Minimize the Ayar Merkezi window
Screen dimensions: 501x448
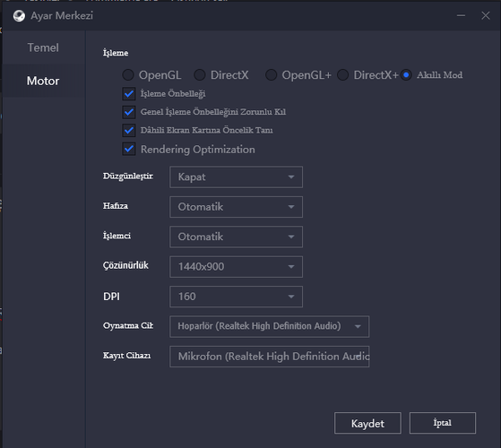(461, 15)
